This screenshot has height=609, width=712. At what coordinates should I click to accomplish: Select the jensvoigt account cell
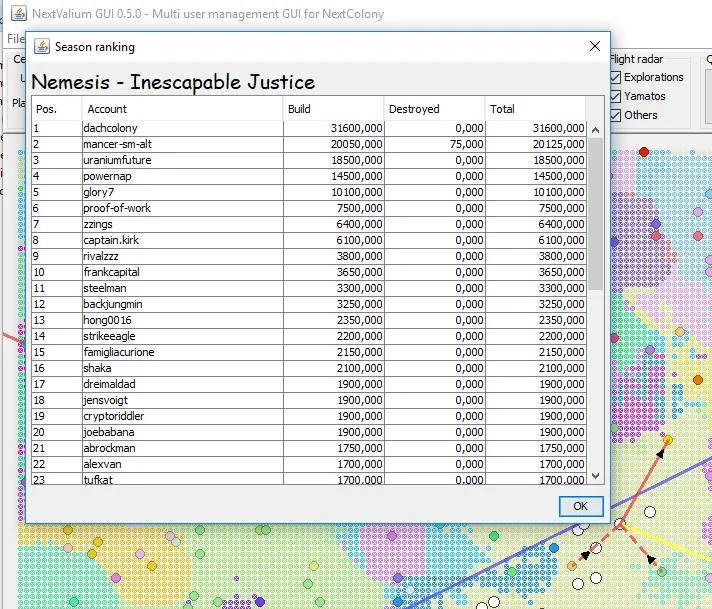(183, 400)
